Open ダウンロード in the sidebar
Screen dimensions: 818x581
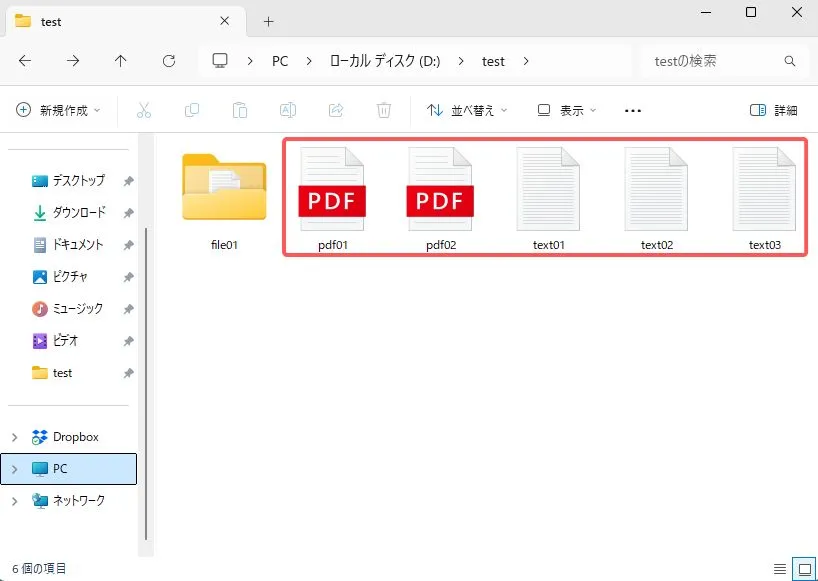coord(78,213)
